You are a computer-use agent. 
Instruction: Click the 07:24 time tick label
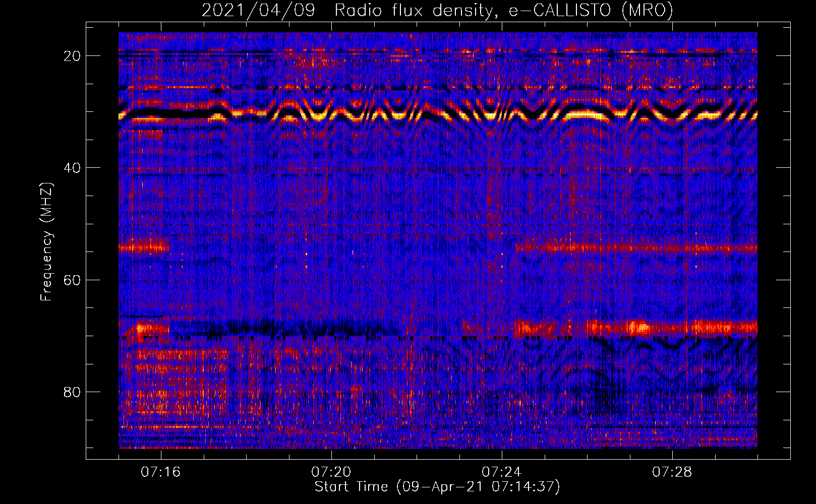pos(502,472)
